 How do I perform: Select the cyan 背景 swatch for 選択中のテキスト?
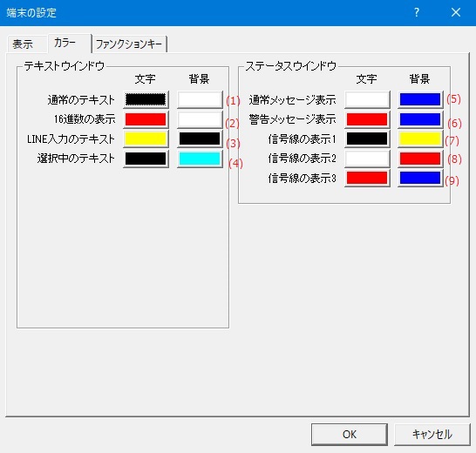point(200,159)
